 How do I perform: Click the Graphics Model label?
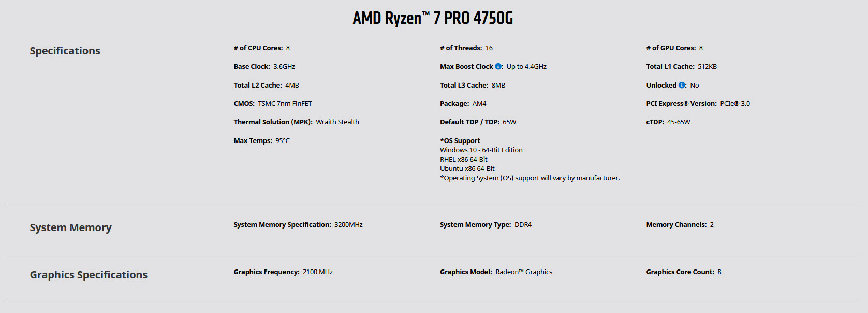(x=466, y=272)
